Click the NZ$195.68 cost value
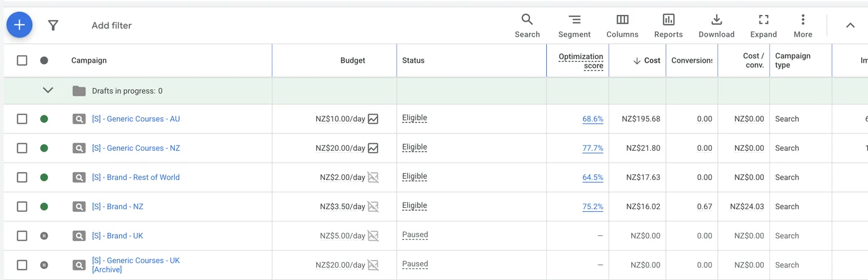 coord(641,119)
